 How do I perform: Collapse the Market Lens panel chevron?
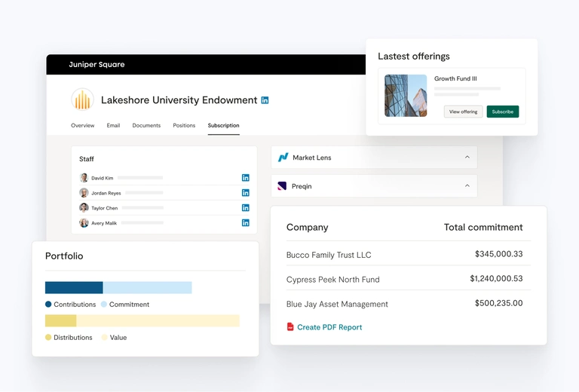pos(467,157)
